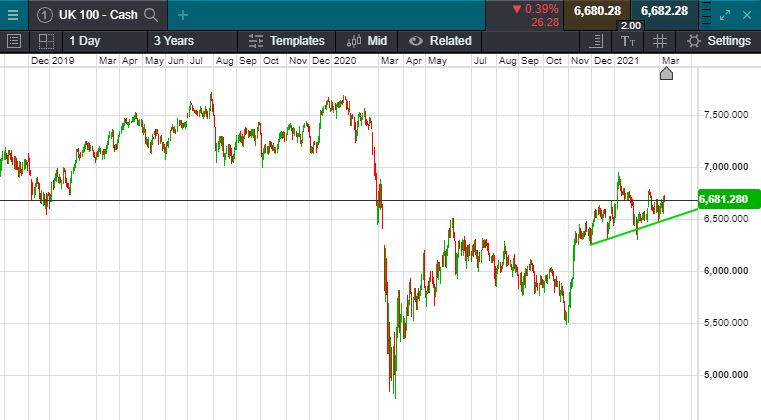Open the 1 Day interval dropdown

(84, 41)
